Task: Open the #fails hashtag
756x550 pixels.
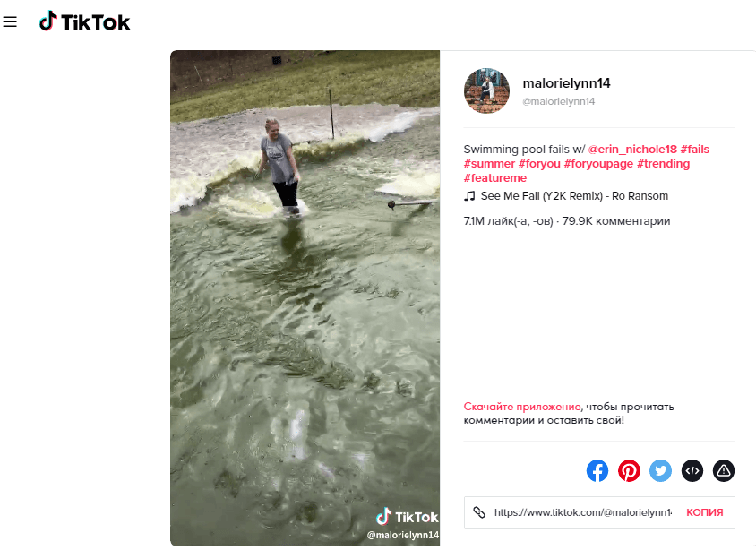Action: click(x=695, y=150)
